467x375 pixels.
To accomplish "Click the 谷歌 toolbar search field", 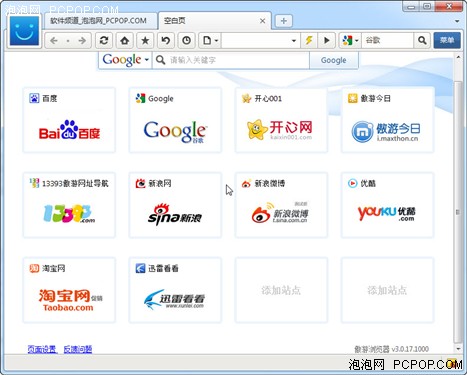I will point(387,41).
